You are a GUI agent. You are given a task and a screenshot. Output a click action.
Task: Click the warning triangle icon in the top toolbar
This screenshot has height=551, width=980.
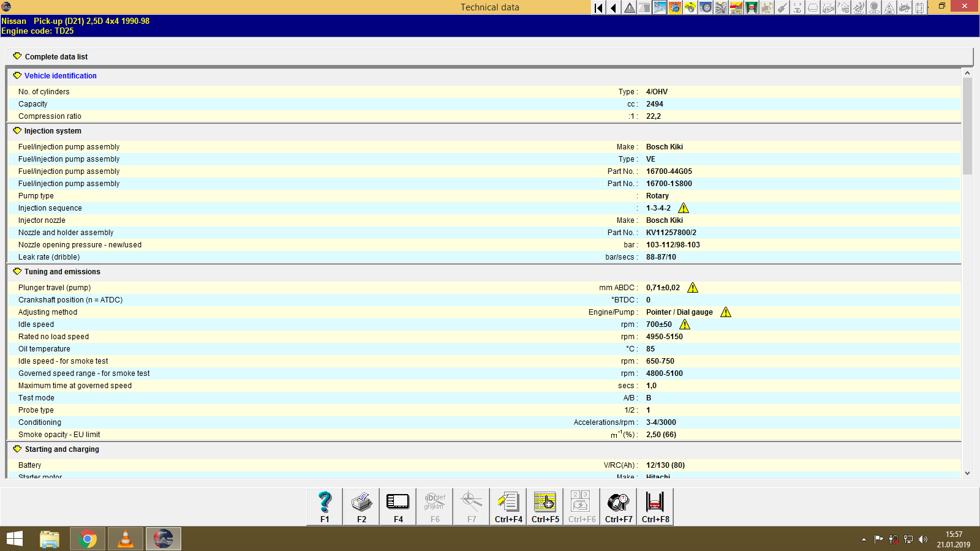pyautogui.click(x=629, y=8)
